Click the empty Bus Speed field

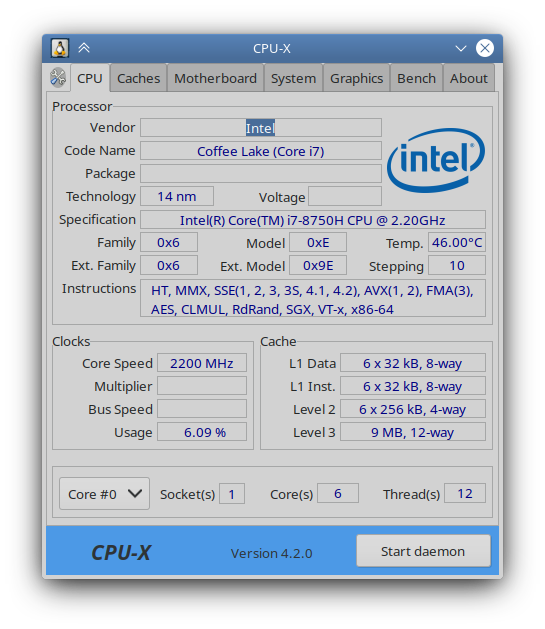coord(202,409)
